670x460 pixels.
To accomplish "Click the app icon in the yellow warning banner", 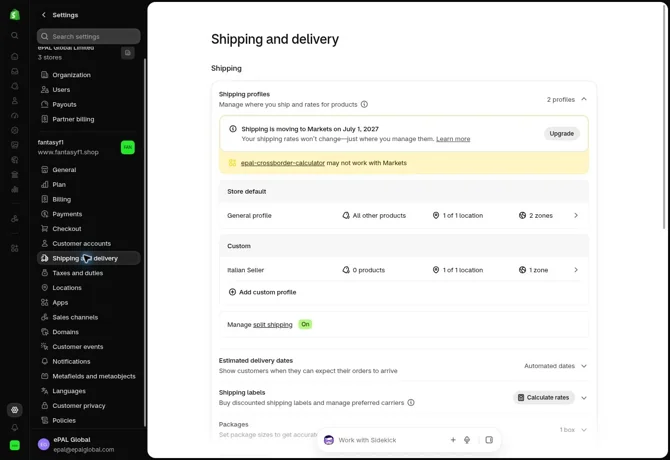I will [232, 163].
